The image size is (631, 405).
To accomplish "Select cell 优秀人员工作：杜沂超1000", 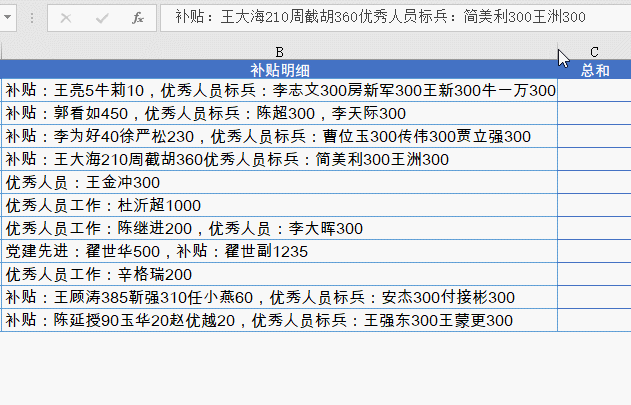I will point(279,205).
